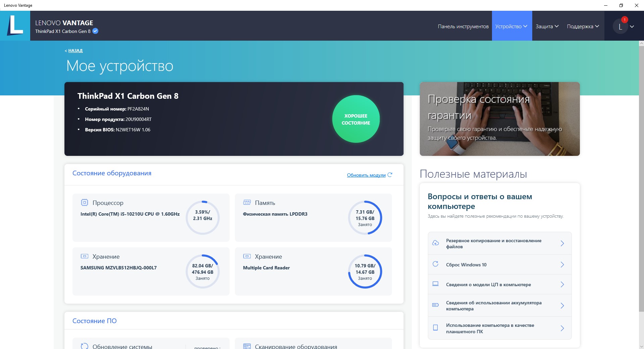
Task: Click the laptop icon for CPU model info
Action: click(x=435, y=284)
